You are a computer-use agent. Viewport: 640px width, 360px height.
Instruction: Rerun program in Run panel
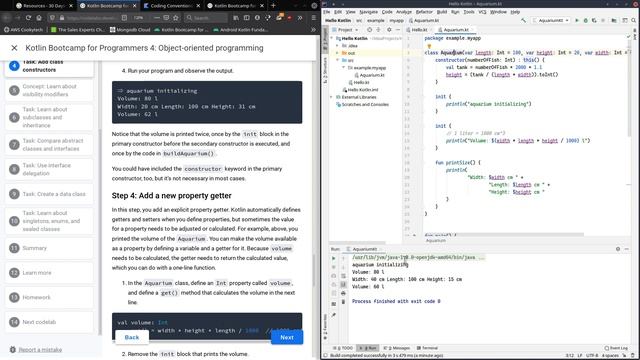pos(333,258)
